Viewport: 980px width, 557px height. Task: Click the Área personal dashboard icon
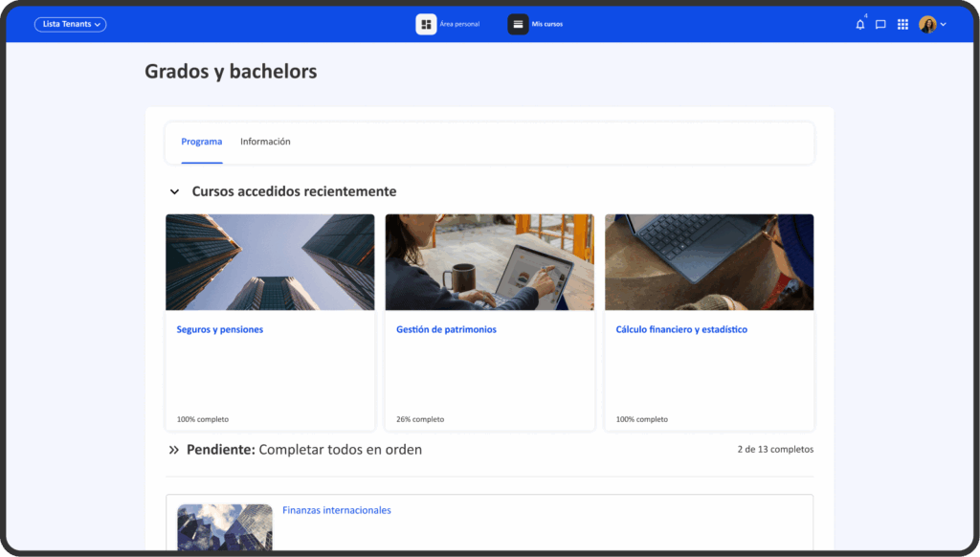click(x=426, y=24)
